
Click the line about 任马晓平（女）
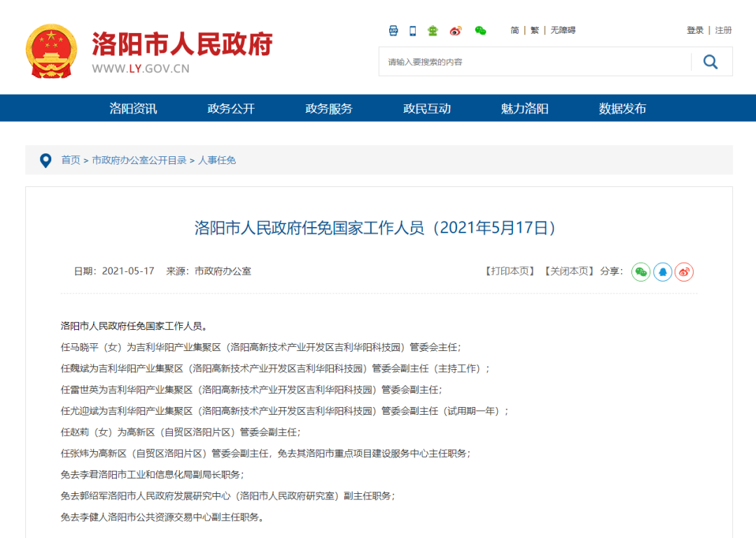261,347
